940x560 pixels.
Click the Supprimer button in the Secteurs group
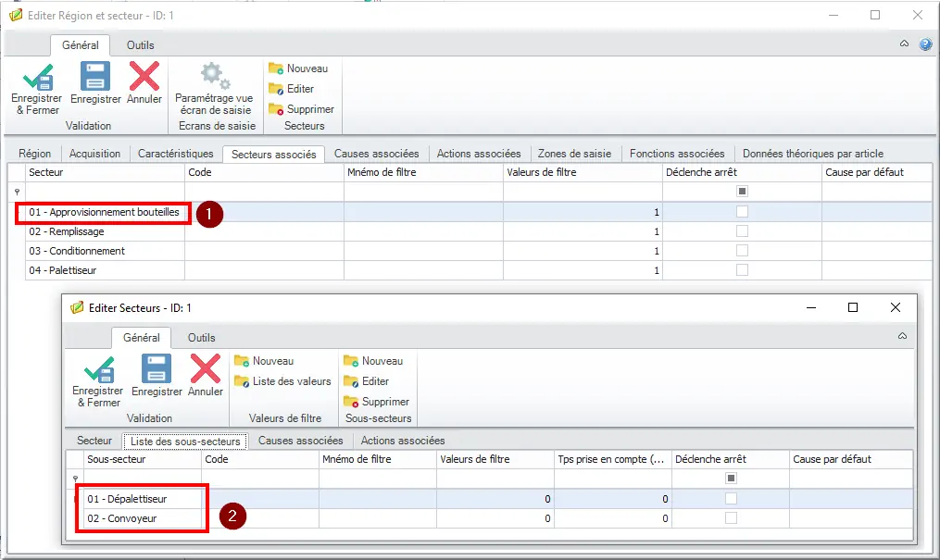coord(302,109)
